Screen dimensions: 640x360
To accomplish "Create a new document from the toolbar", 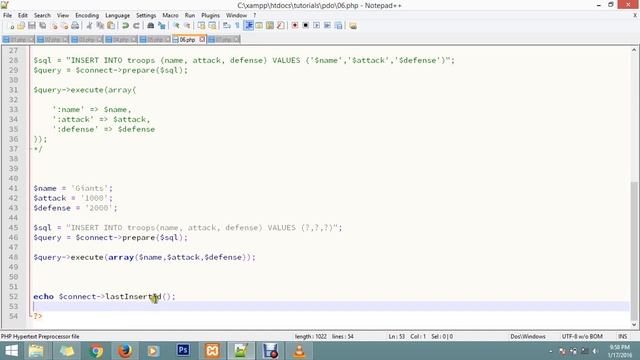I will coord(11,26).
